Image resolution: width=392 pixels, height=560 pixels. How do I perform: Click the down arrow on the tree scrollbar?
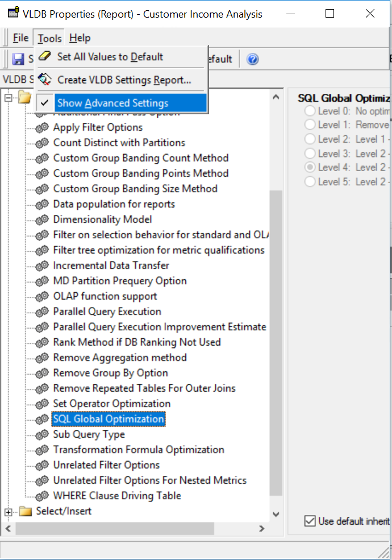coord(276,514)
